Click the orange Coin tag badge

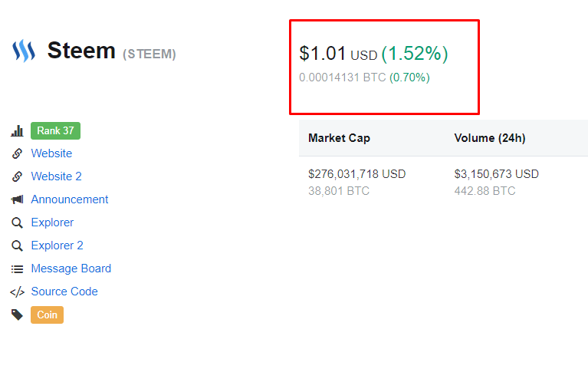click(x=47, y=315)
